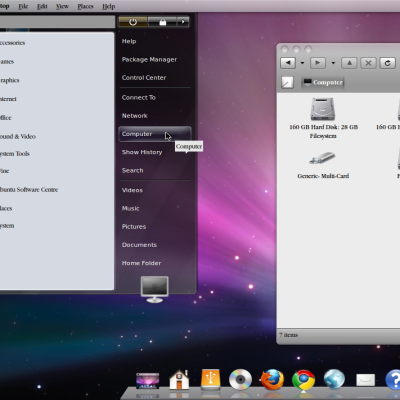Click the power shutdown button in menu

click(x=133, y=22)
